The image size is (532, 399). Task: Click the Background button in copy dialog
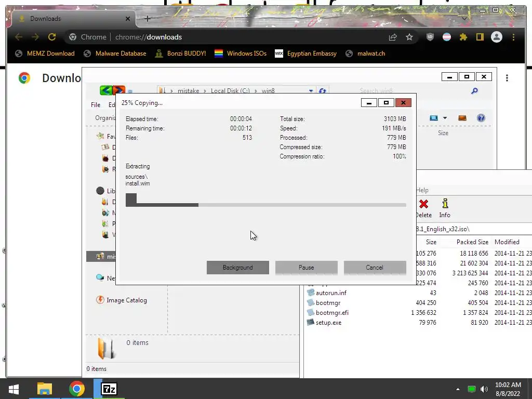point(238,268)
